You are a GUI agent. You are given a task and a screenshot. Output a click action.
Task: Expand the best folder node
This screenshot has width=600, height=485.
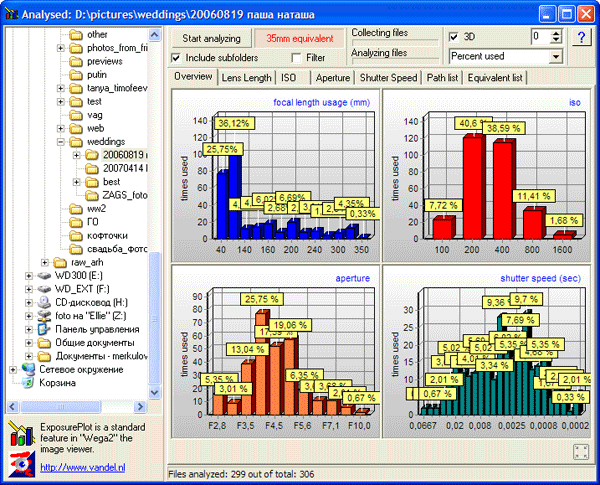point(77,182)
